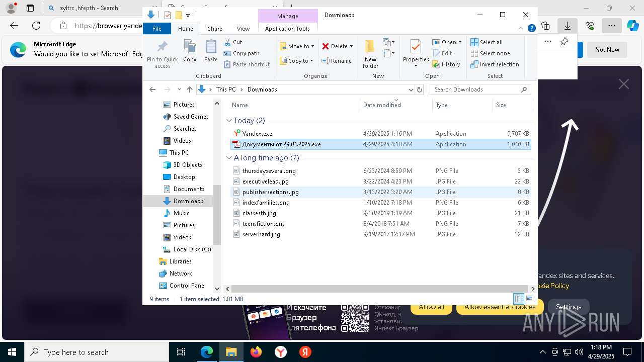Click Invert selection in ribbon
The width and height of the screenshot is (644, 362).
point(495,64)
